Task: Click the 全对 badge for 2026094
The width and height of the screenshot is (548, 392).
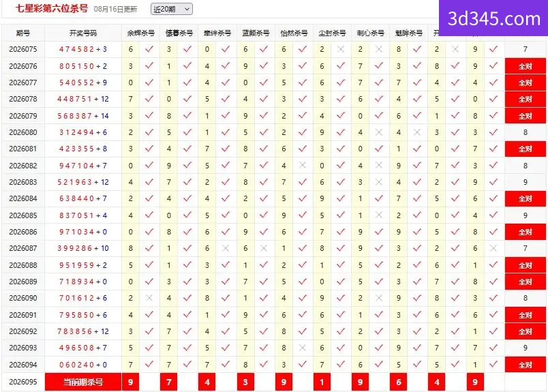Action: (x=526, y=365)
